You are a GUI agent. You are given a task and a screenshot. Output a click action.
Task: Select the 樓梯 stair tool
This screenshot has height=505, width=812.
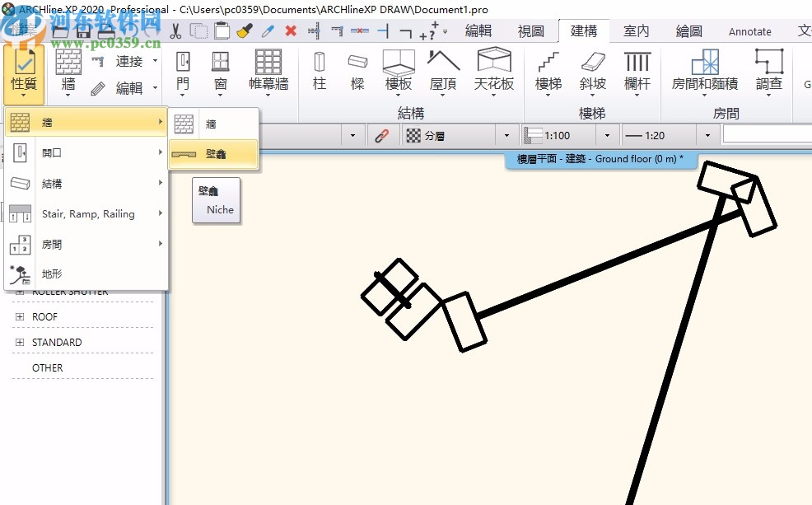click(x=548, y=72)
